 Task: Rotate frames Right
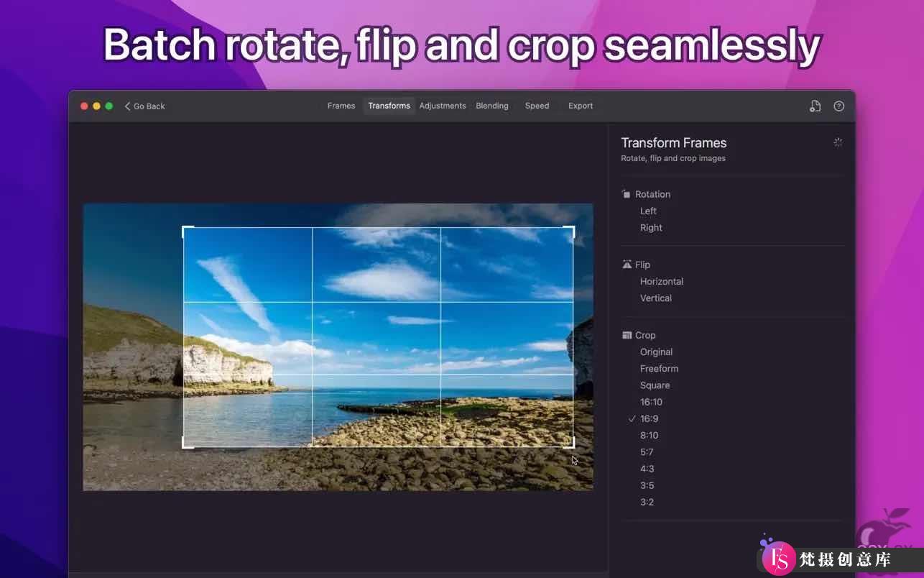point(651,227)
